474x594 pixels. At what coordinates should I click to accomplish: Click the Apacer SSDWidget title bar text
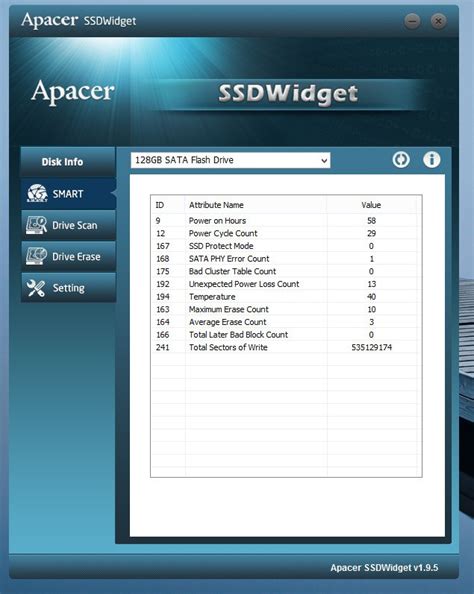[78, 20]
